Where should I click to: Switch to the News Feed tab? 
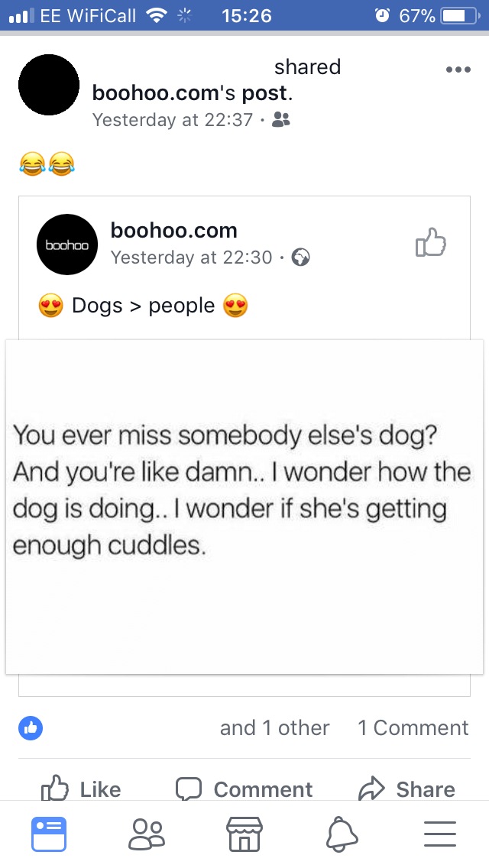[x=49, y=834]
